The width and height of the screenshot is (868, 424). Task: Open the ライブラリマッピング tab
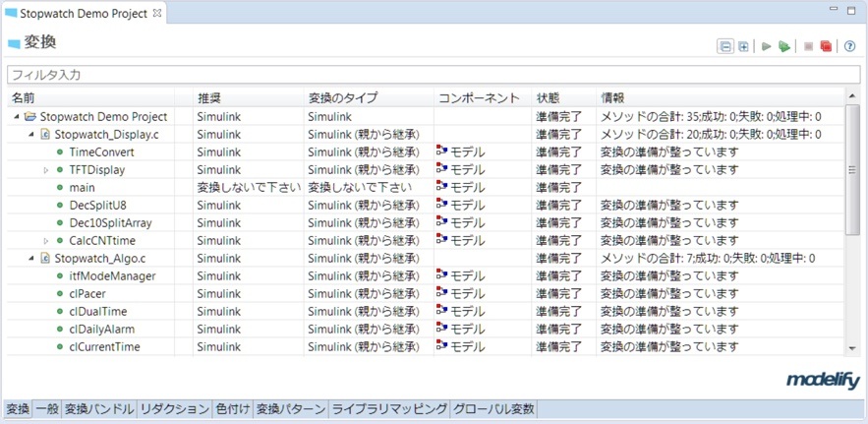pyautogui.click(x=389, y=409)
